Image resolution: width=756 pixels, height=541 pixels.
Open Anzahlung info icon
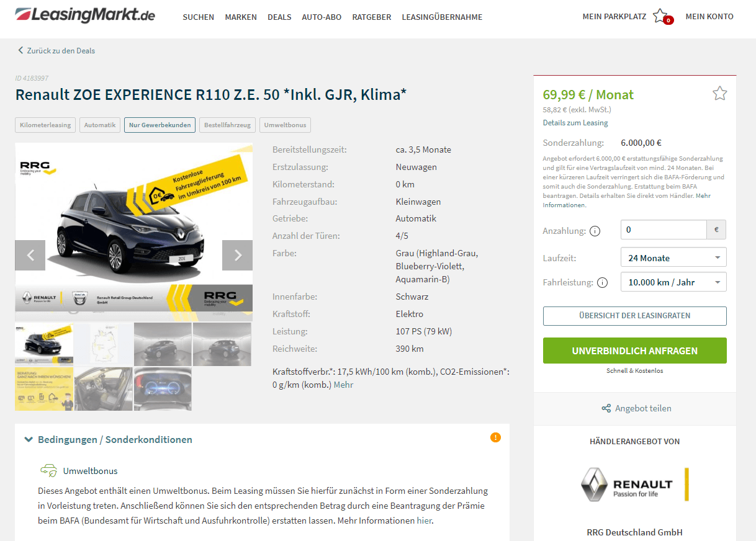point(595,231)
